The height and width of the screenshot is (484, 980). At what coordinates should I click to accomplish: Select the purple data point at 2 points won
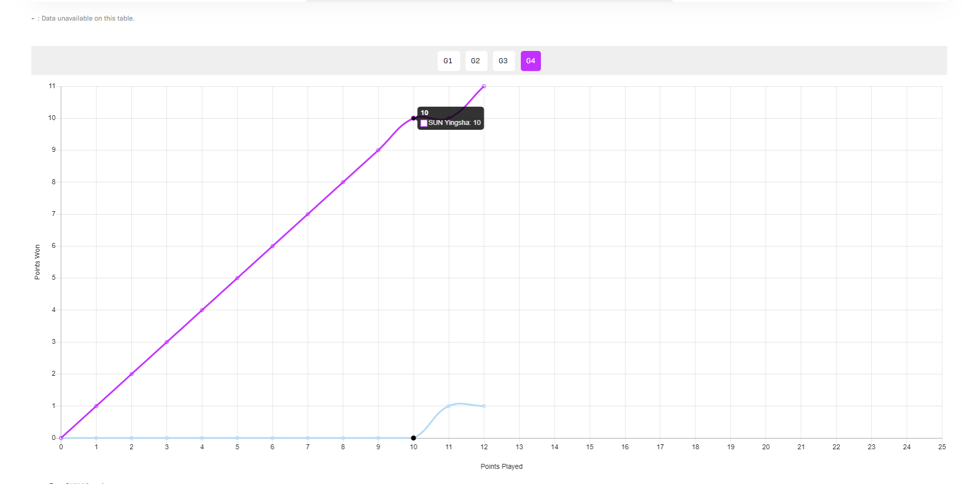pos(131,374)
